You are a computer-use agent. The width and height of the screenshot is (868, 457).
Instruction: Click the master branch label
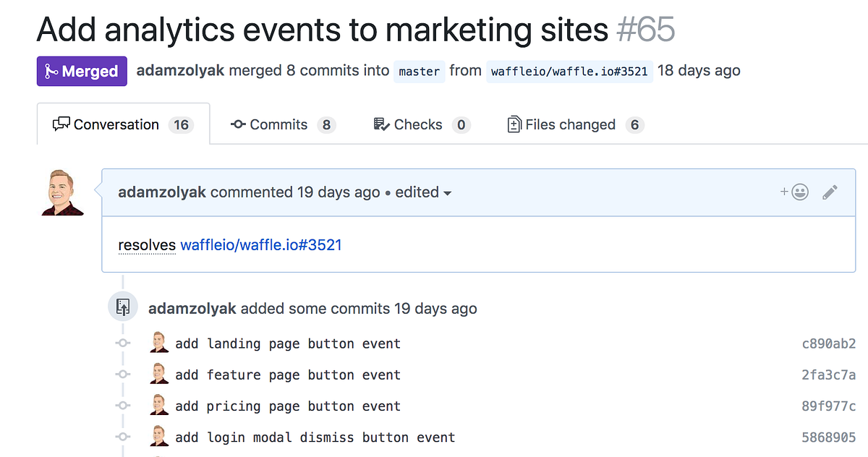pyautogui.click(x=420, y=72)
